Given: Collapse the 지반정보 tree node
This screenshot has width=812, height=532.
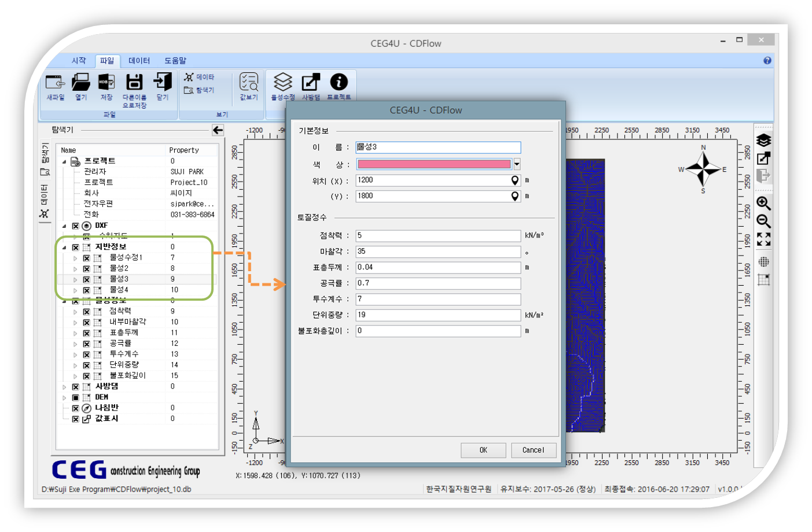Looking at the screenshot, I should point(64,247).
